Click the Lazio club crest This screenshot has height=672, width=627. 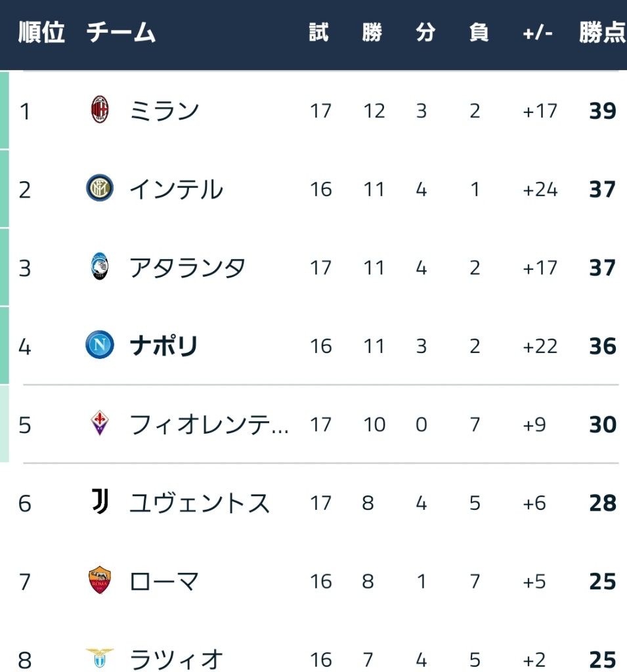pyautogui.click(x=100, y=658)
